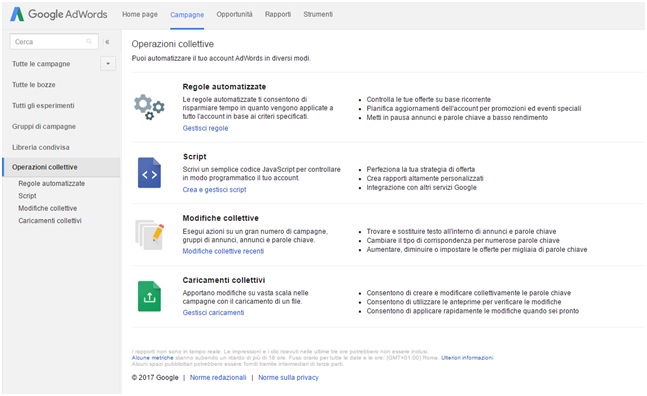This screenshot has height=396, width=647.
Task: Collapse the sidebar with the double-chevron icon
Action: coord(107,42)
